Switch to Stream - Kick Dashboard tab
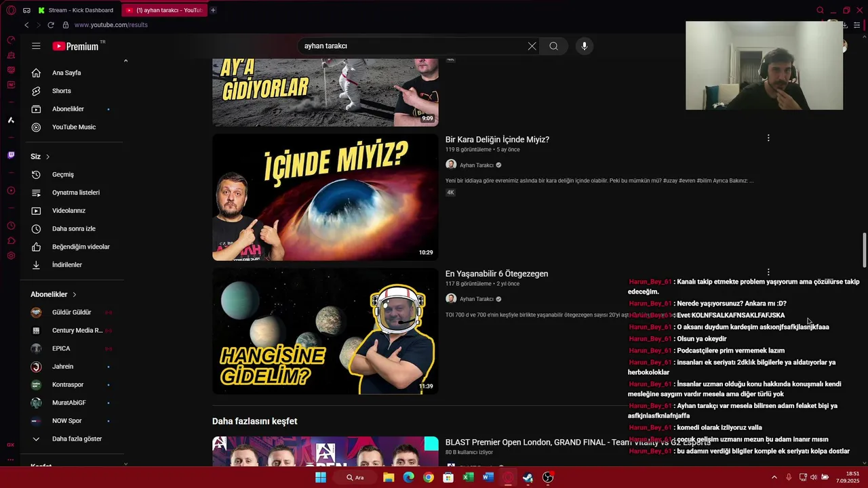Image resolution: width=868 pixels, height=488 pixels. (x=76, y=10)
